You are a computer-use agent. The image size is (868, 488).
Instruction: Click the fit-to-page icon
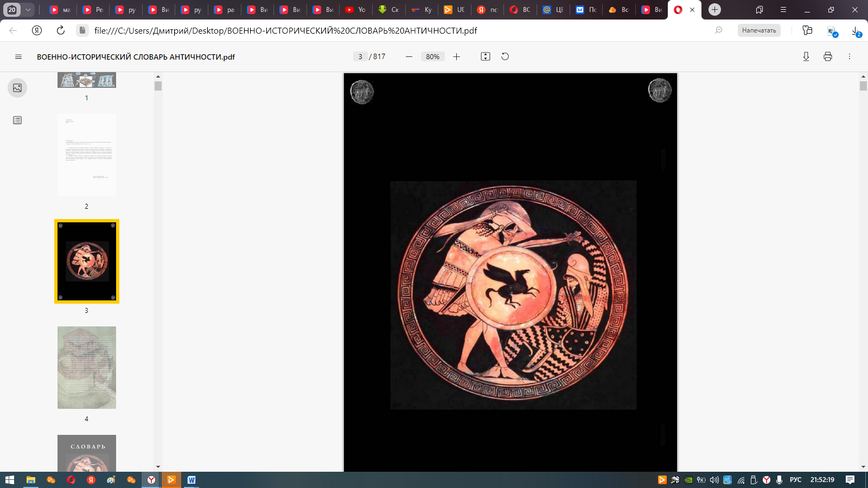(x=486, y=56)
